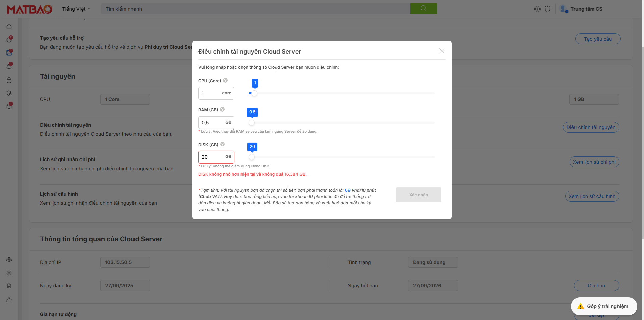
Task: Open the server stack icon in sidebar
Action: pos(9,53)
